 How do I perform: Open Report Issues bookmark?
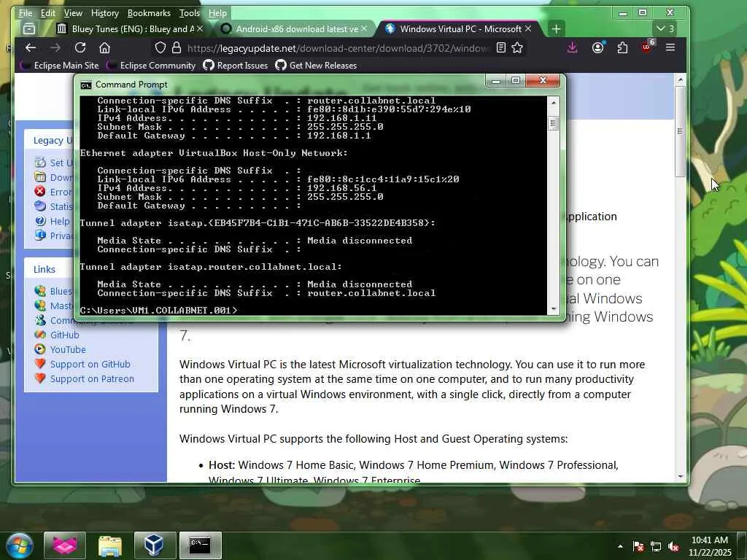(236, 66)
